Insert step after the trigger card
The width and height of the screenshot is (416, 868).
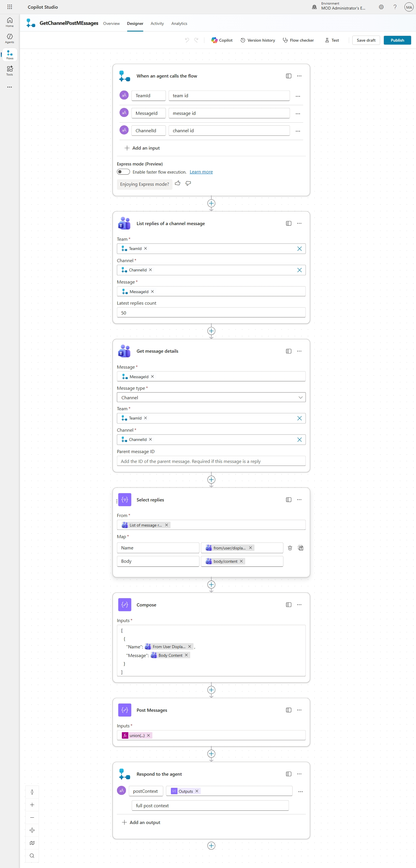pyautogui.click(x=211, y=203)
